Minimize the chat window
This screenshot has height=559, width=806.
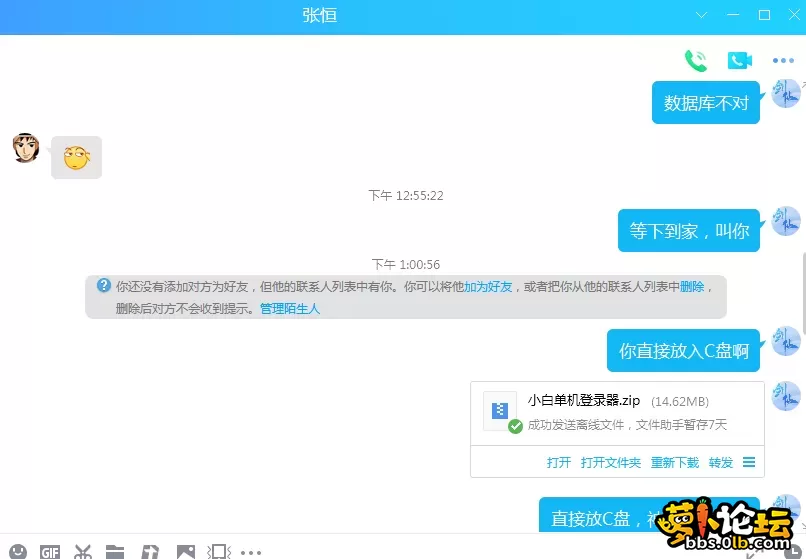(x=733, y=15)
